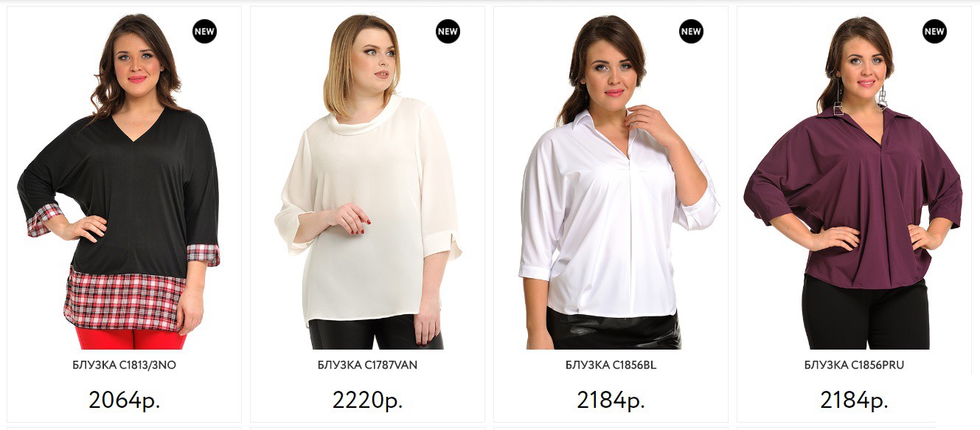
Task: Click the NEW badge on blouse C1856PRU
Action: [x=934, y=32]
